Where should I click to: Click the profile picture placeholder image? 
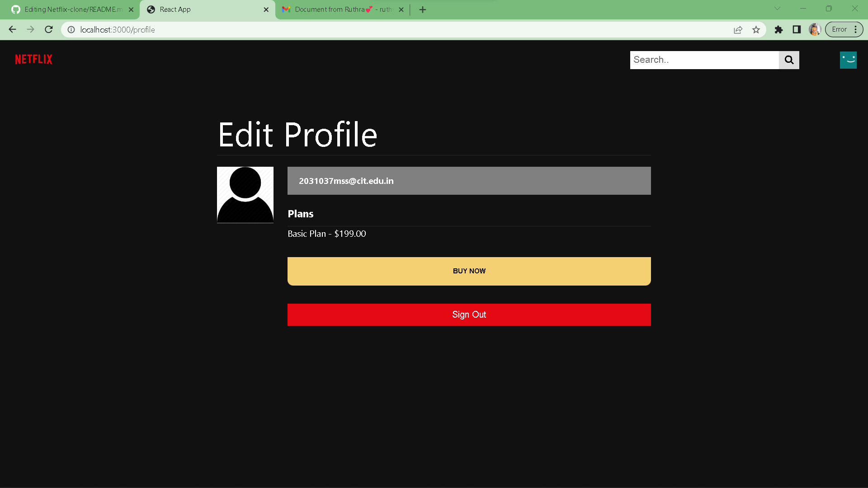[x=245, y=194]
